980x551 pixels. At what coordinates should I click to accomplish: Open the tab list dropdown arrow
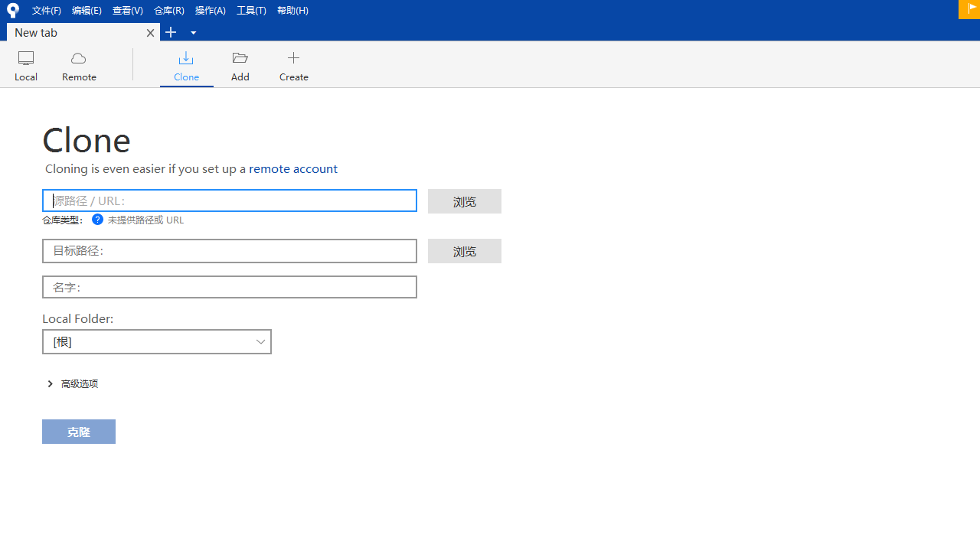193,32
